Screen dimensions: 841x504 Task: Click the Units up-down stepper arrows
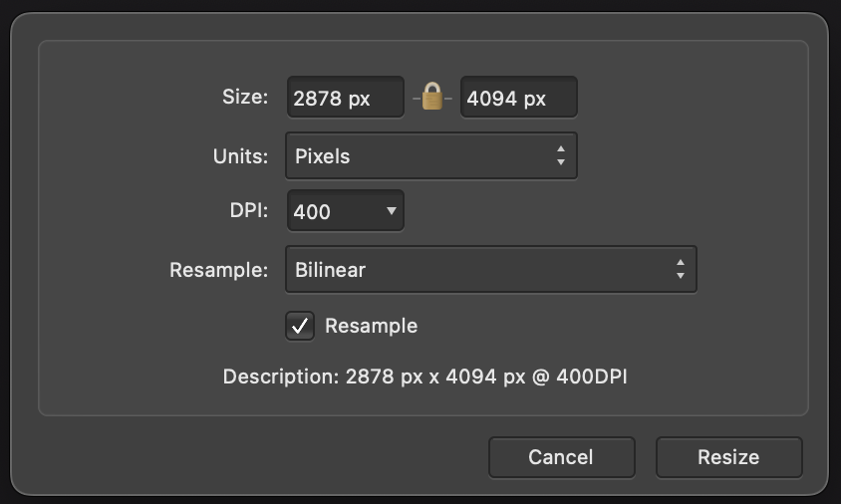560,156
